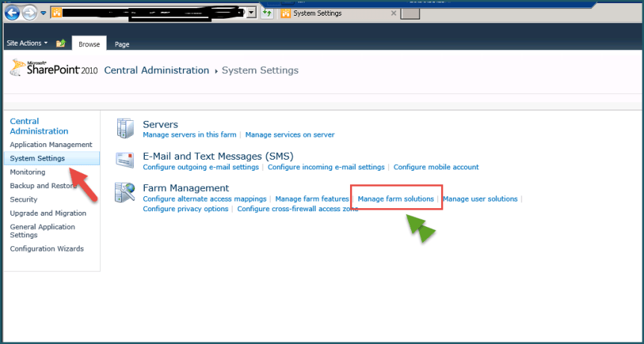
Task: Click the browser Back arrow button
Action: (x=12, y=13)
